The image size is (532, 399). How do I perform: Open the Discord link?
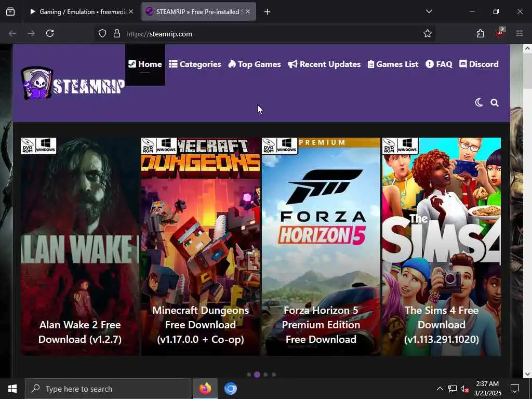click(x=478, y=64)
